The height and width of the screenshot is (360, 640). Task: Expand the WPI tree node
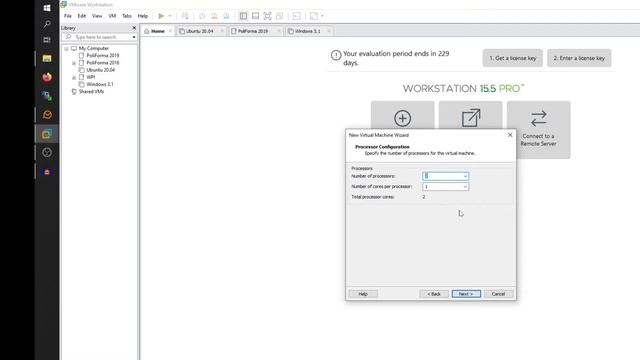click(x=74, y=77)
